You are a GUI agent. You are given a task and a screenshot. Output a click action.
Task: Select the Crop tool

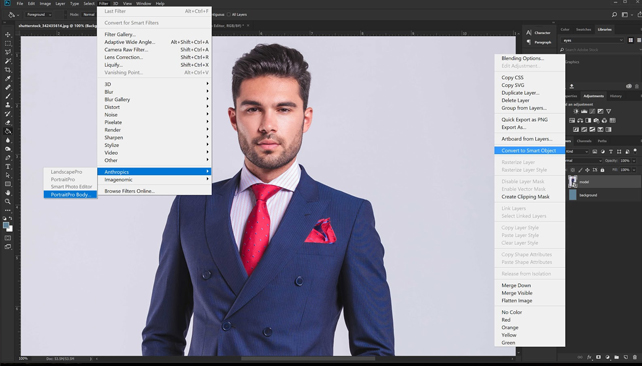click(8, 70)
